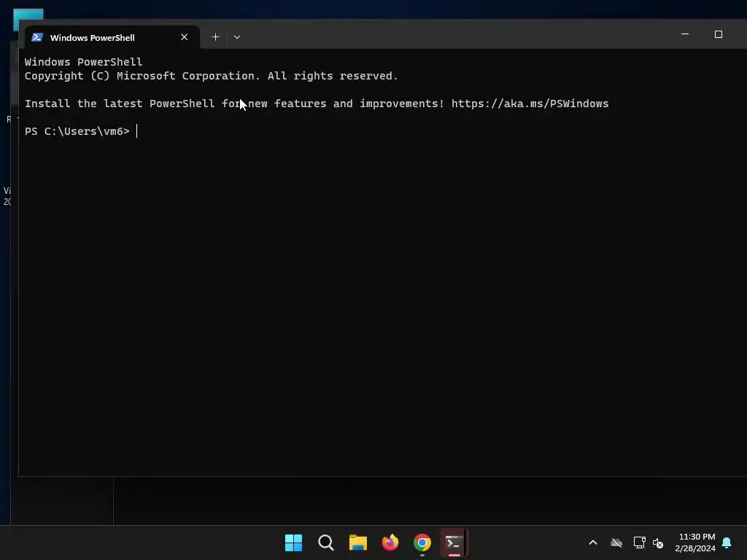
Task: Open the OneDrive tray icon
Action: (616, 542)
